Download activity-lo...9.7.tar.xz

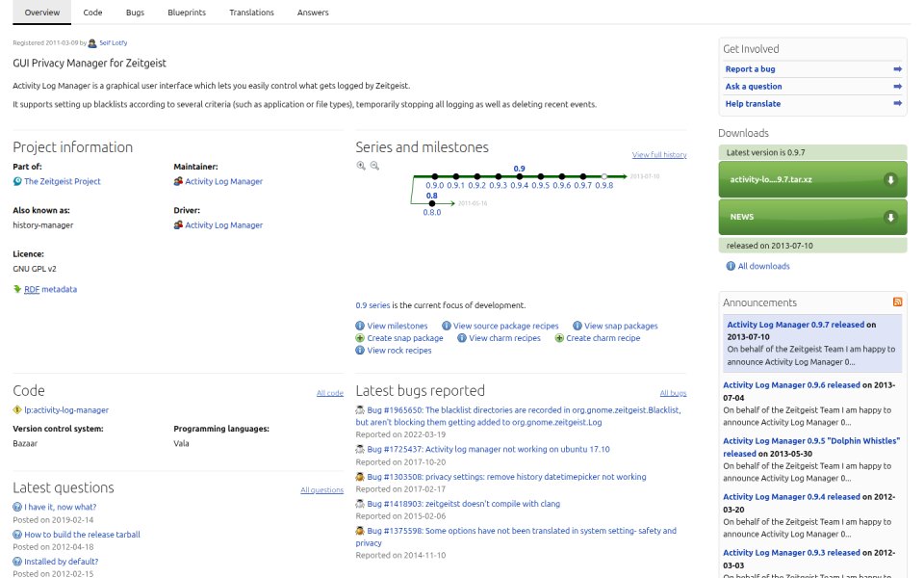[x=812, y=179]
